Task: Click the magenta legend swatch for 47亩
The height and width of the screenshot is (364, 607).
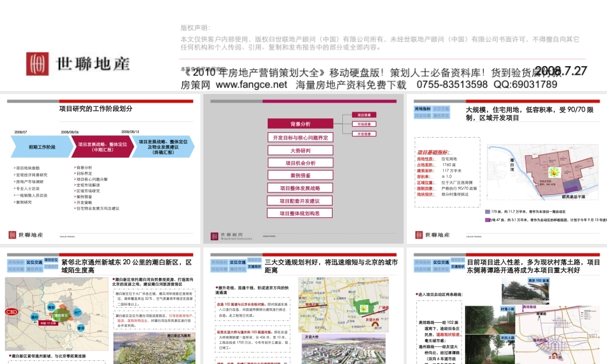Action: tap(487, 220)
